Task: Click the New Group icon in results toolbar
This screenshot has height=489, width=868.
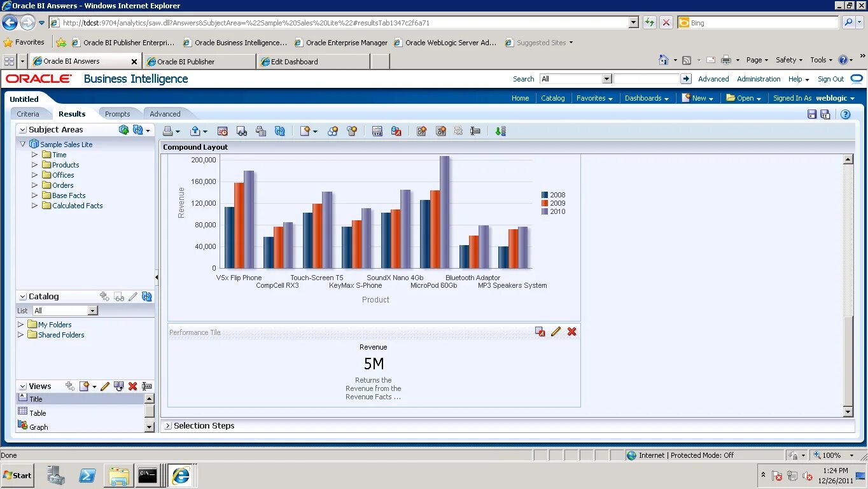Action: click(333, 131)
